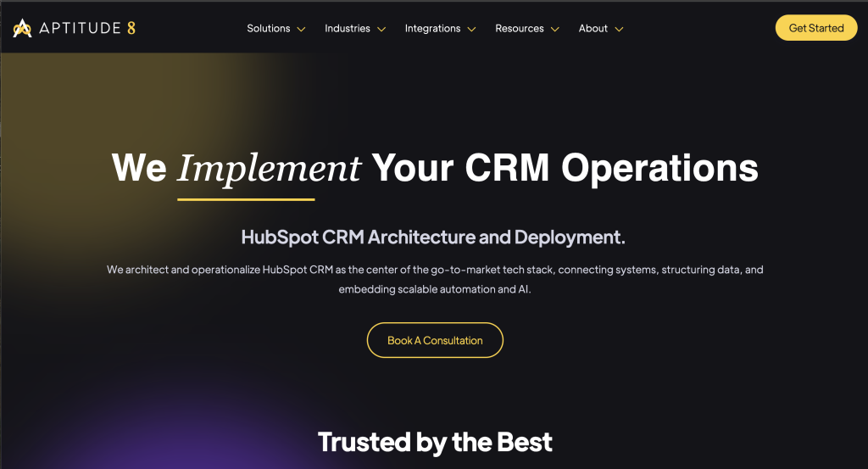Viewport: 868px width, 469px height.
Task: Select the Resources navigation item
Action: click(520, 28)
